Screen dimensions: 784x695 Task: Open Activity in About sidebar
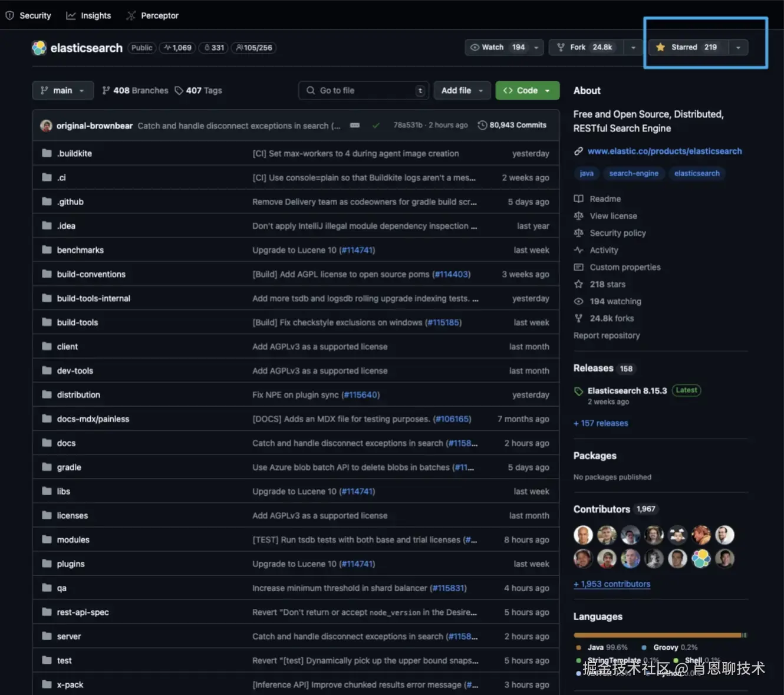point(596,251)
